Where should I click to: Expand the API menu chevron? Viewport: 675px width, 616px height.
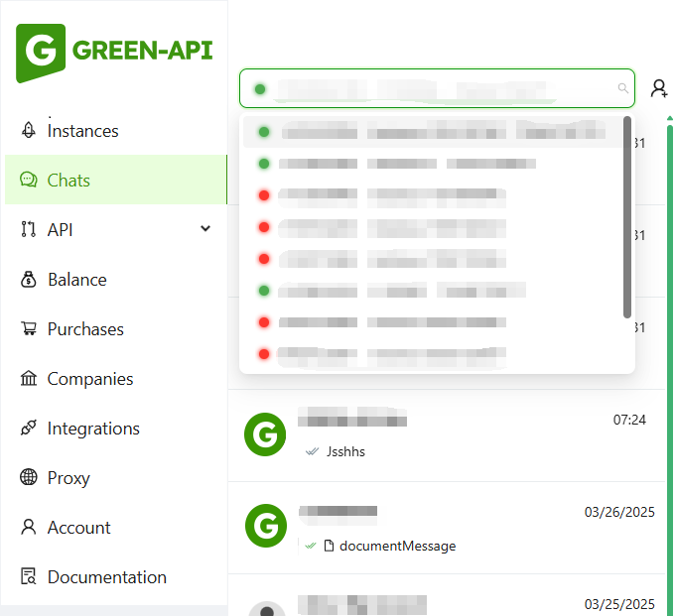(205, 229)
